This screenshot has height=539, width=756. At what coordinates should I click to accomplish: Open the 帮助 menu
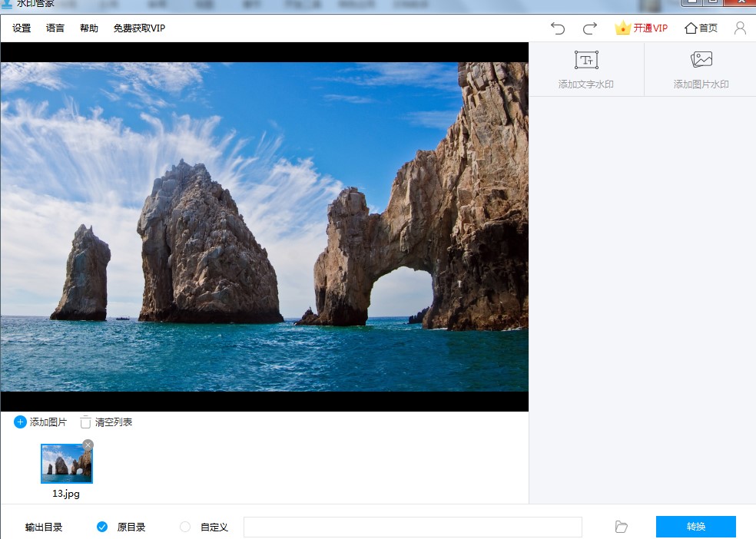(x=88, y=28)
